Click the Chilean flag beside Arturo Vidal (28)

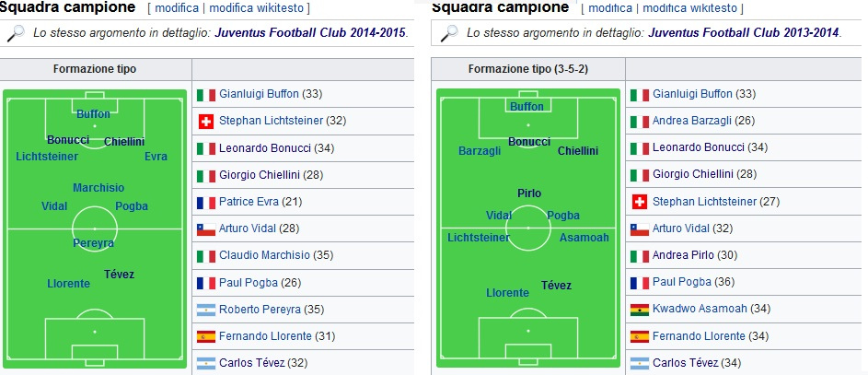(x=206, y=229)
